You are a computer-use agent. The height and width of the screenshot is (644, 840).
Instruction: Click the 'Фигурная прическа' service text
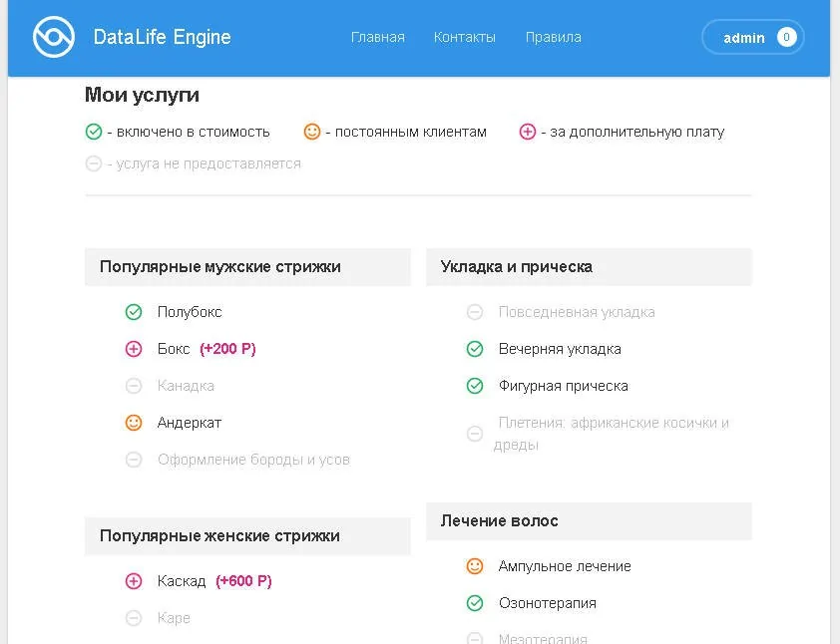pyautogui.click(x=563, y=386)
